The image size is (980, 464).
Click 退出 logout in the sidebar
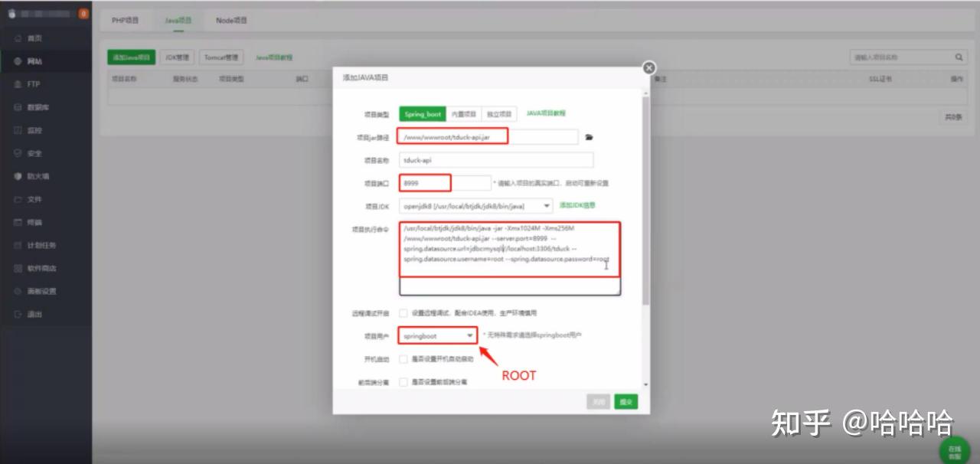(34, 314)
